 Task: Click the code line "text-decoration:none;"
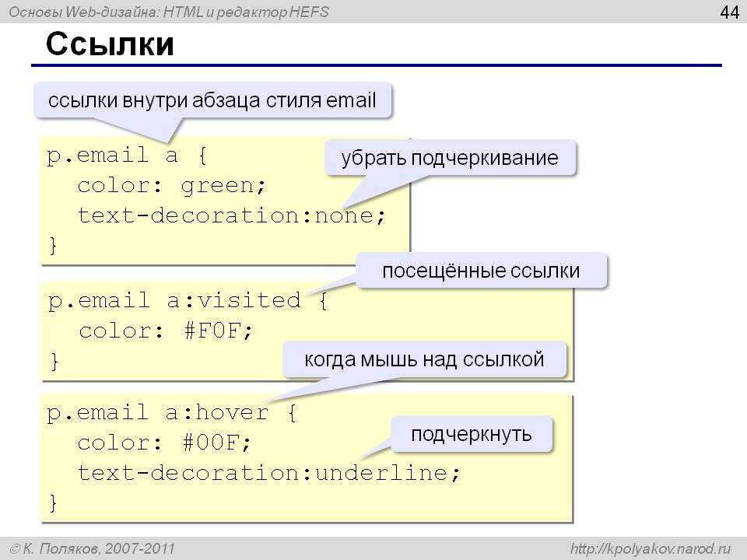(232, 215)
